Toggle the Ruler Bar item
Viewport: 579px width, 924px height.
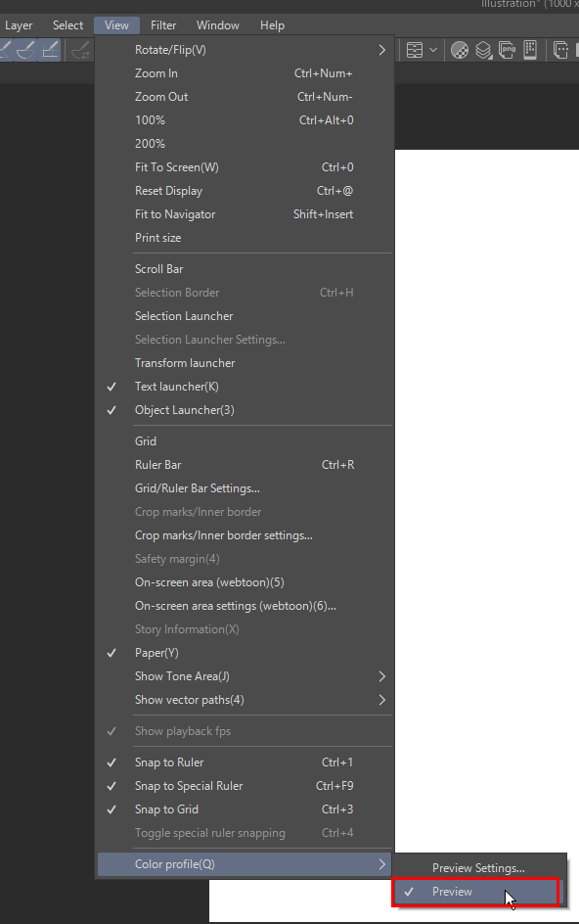tap(245, 465)
